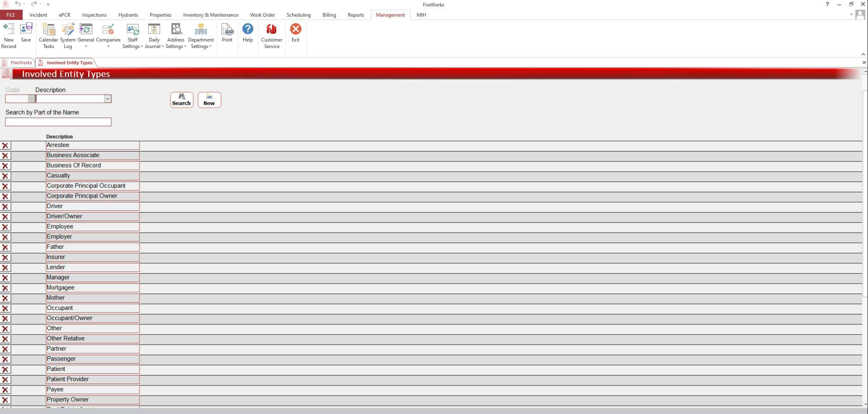Open the Reports ribbon tab
The image size is (868, 414).
[x=356, y=15]
